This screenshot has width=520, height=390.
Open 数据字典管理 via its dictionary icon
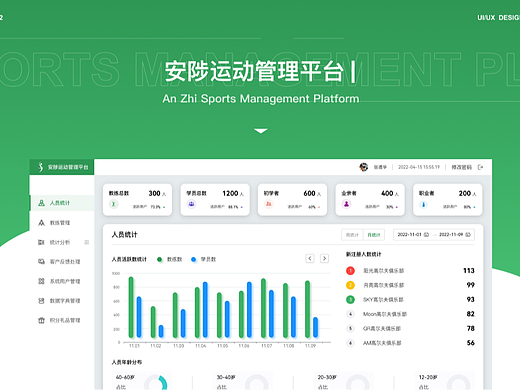pyautogui.click(x=41, y=301)
